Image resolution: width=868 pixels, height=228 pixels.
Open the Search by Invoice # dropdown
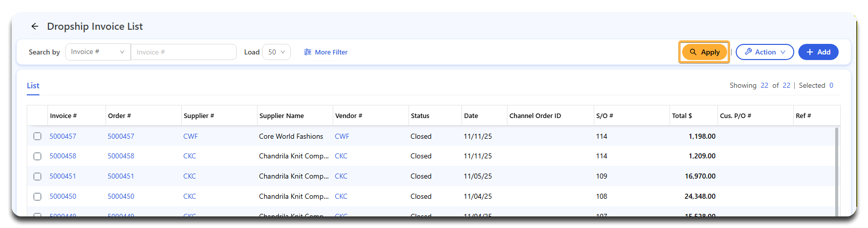coord(97,52)
